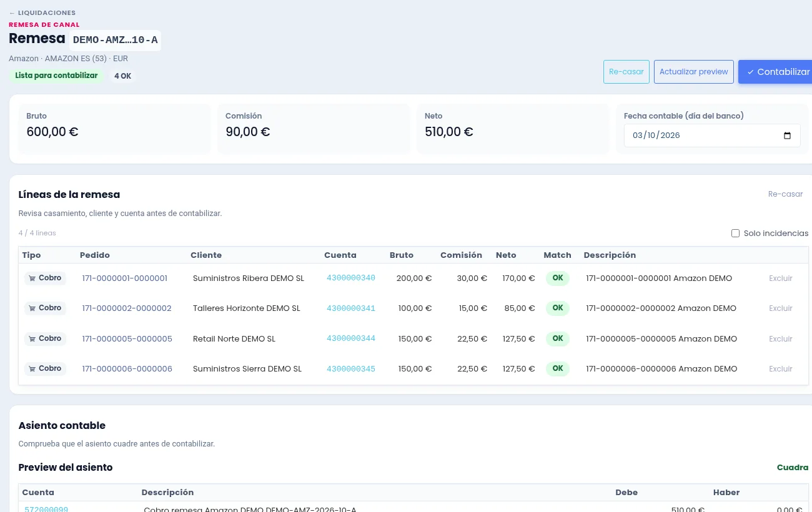
Task: Click the OK match badge for Suministros Ribera
Action: tap(558, 278)
